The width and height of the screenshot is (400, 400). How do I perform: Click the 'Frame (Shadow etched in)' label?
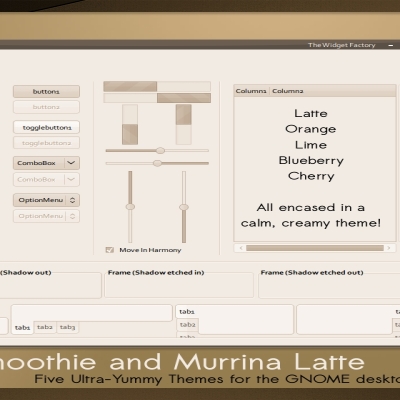[156, 272]
